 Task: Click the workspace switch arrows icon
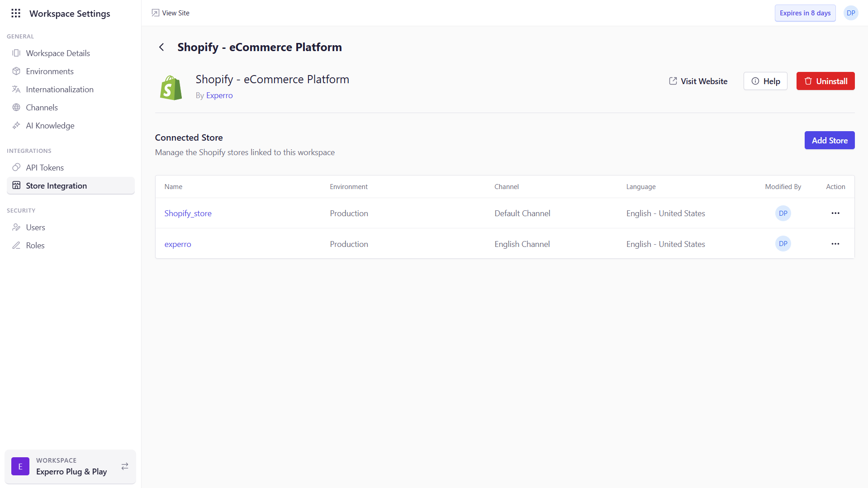point(125,466)
